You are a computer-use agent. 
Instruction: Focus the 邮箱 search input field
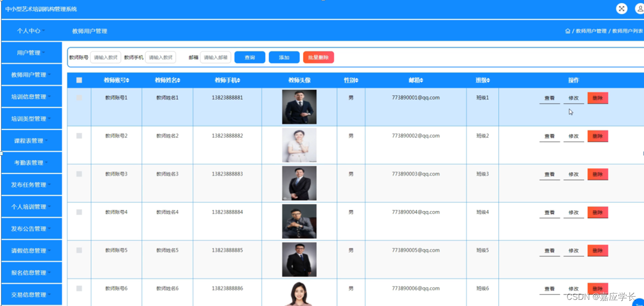(x=215, y=57)
